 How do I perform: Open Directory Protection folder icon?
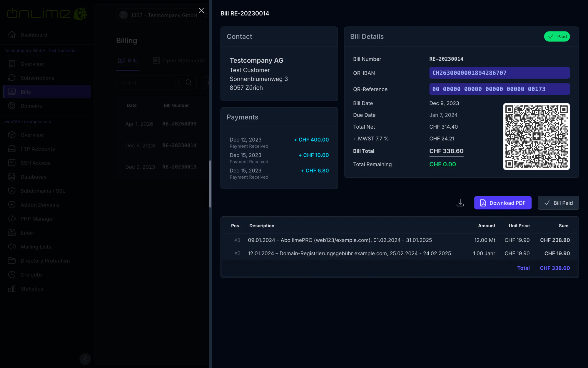[x=12, y=261]
